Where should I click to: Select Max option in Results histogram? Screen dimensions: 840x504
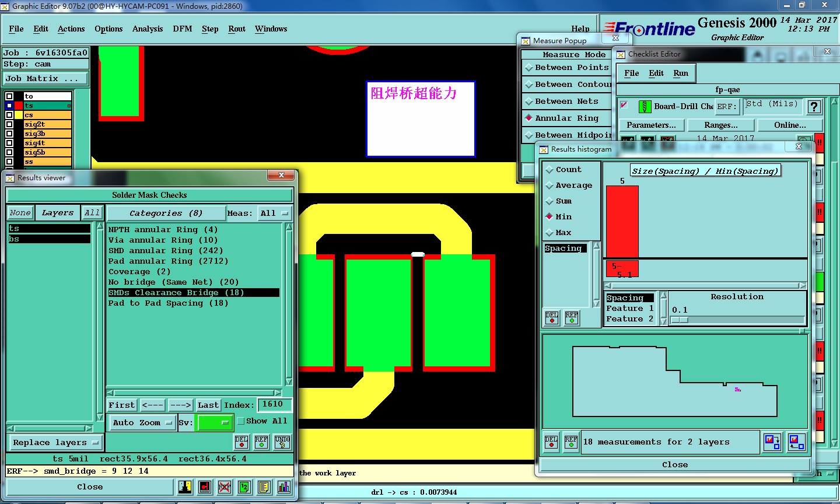558,233
